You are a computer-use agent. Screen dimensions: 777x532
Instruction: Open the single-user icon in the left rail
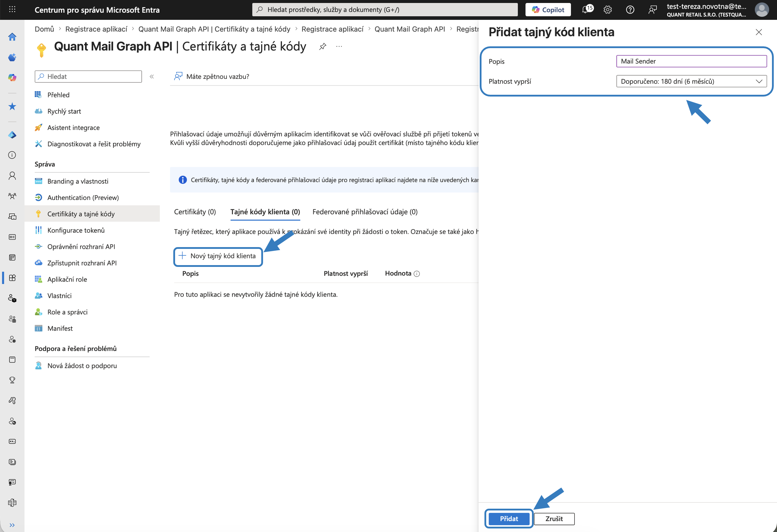[12, 176]
